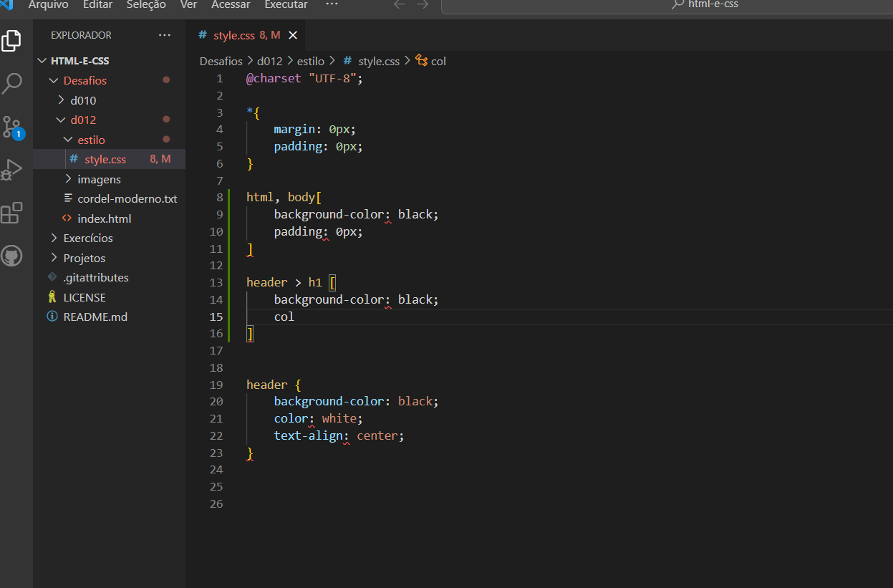This screenshot has height=588, width=893.
Task: Open the Executar menu
Action: [x=285, y=5]
